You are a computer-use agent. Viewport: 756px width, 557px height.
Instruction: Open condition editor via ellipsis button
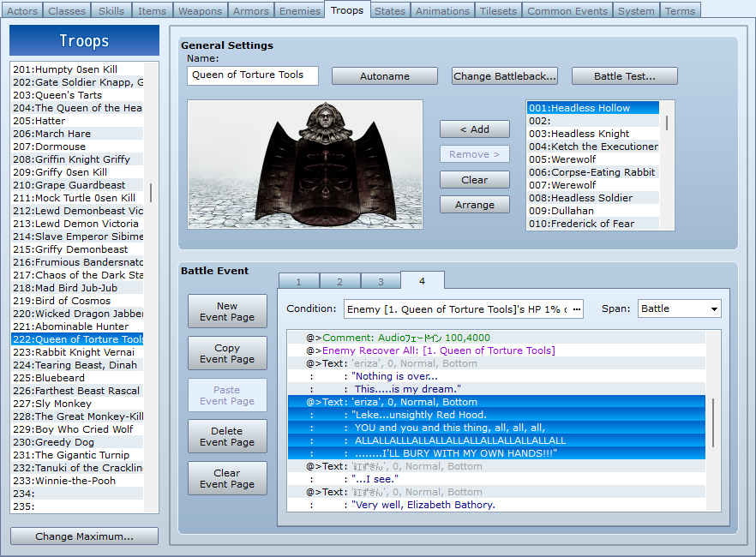coord(577,309)
